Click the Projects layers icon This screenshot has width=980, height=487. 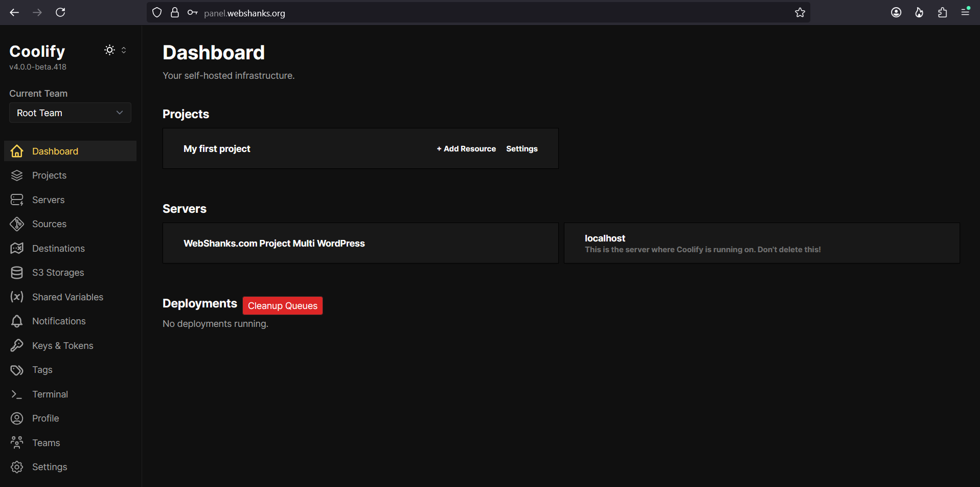17,175
